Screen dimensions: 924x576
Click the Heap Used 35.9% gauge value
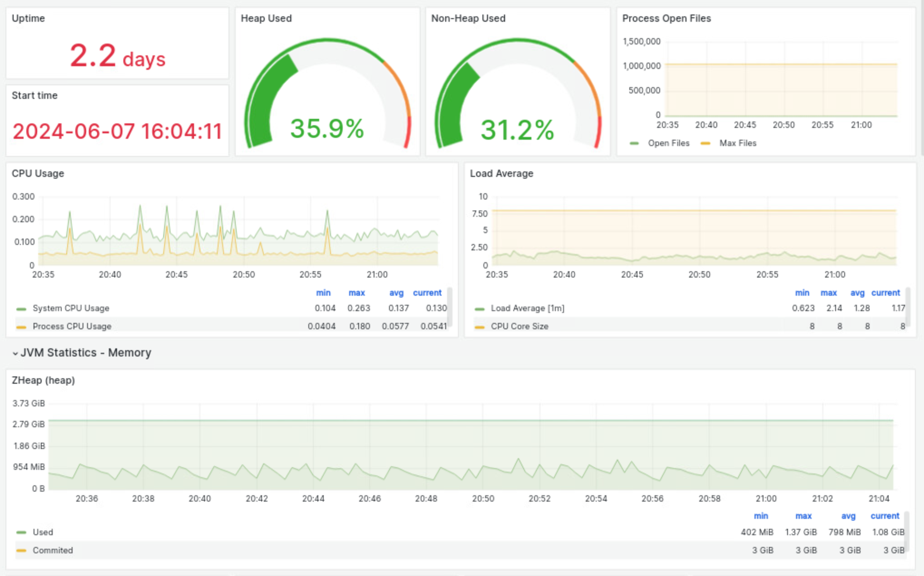coord(327,128)
